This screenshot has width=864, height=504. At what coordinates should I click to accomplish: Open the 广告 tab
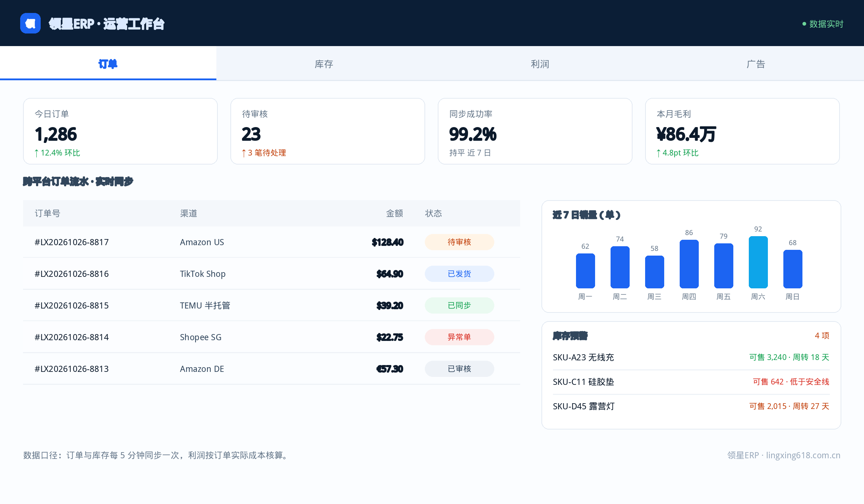click(756, 64)
